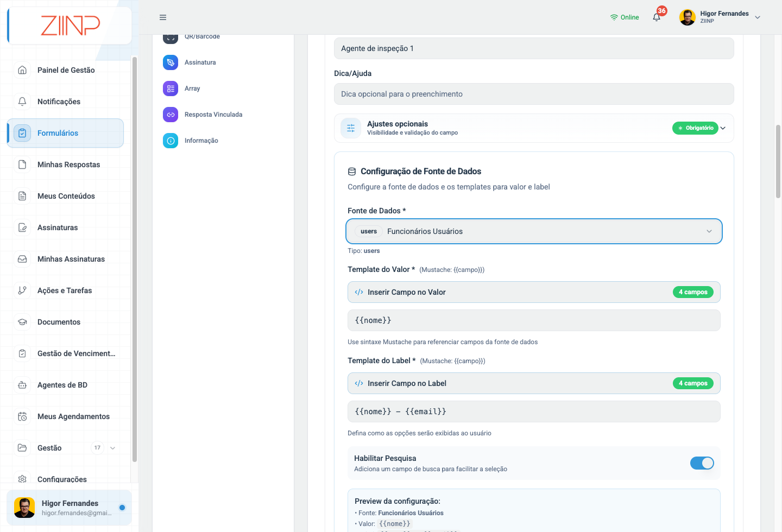The height and width of the screenshot is (532, 782).
Task: Click the 4 campos badge for Valor
Action: pos(693,292)
